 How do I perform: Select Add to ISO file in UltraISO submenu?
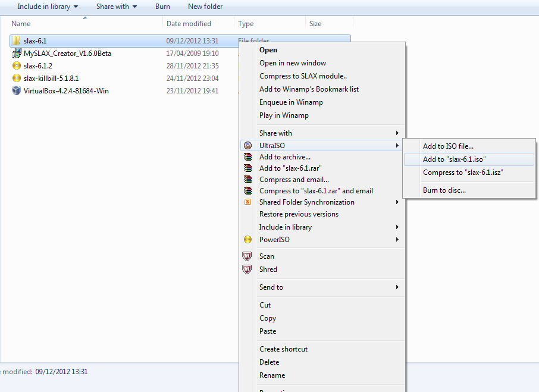[448, 146]
